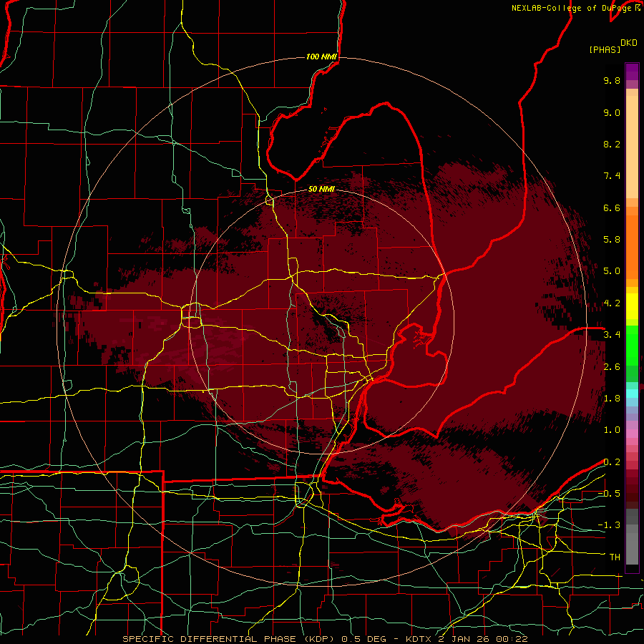The height and width of the screenshot is (644, 644).
Task: Click the 3.4 scale value
Action: coord(612,335)
